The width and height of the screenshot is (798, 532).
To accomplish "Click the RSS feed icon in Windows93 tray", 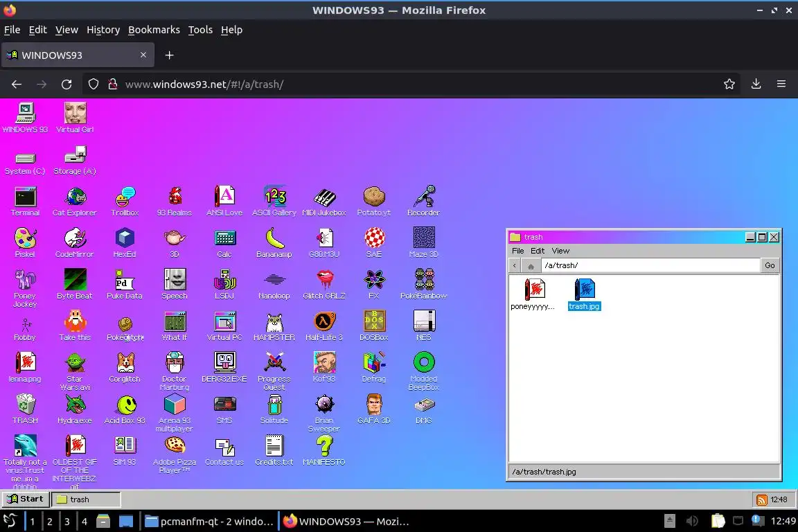I will coord(762,500).
